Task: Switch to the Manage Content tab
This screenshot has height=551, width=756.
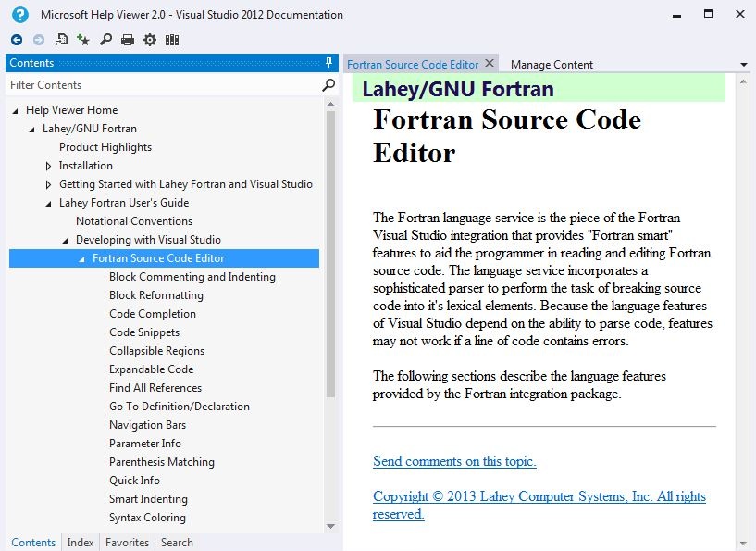Action: coord(552,65)
